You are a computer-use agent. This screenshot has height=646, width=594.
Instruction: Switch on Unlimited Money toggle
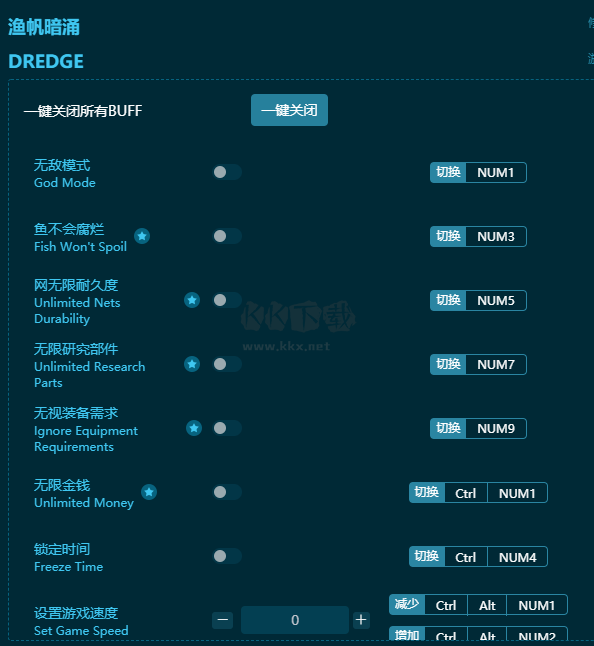pyautogui.click(x=227, y=492)
